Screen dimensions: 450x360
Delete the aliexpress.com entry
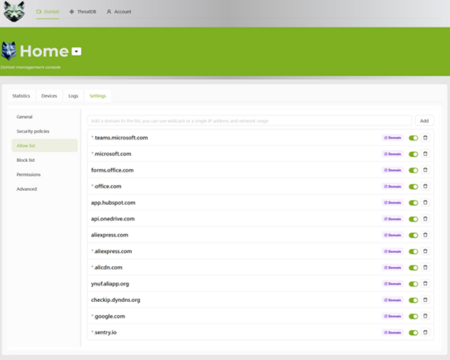(425, 235)
